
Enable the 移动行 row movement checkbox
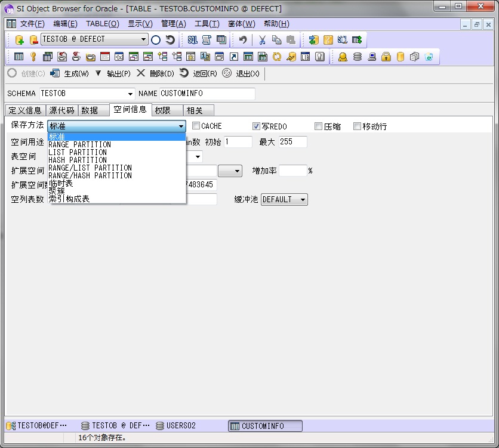357,126
